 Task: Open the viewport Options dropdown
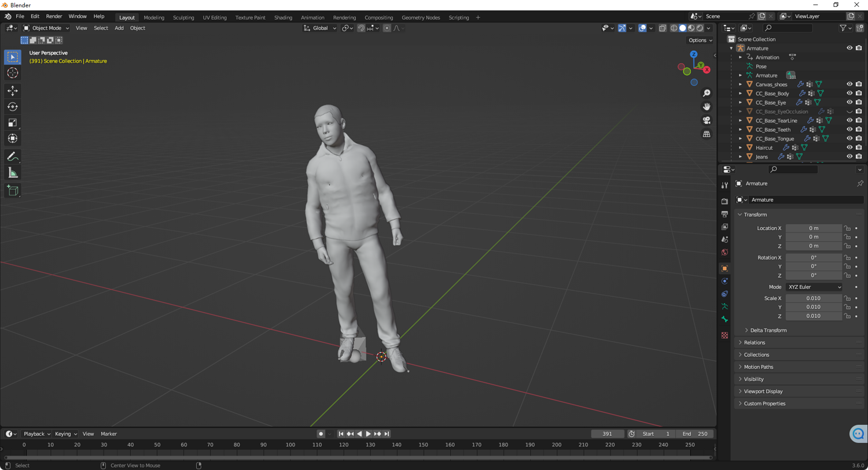point(700,40)
